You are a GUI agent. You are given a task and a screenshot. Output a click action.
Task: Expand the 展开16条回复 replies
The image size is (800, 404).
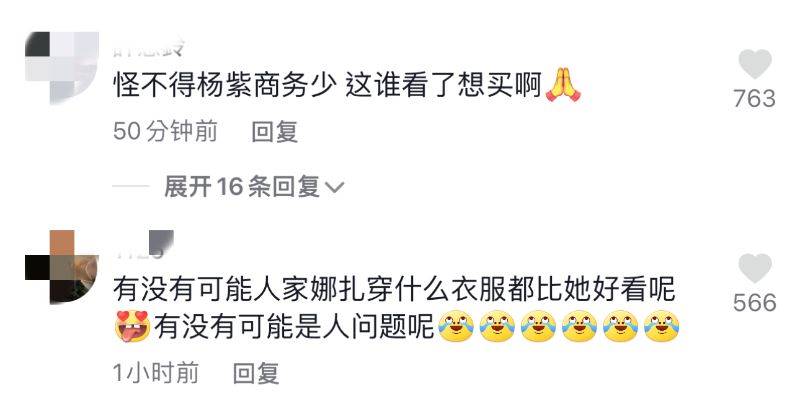241,187
